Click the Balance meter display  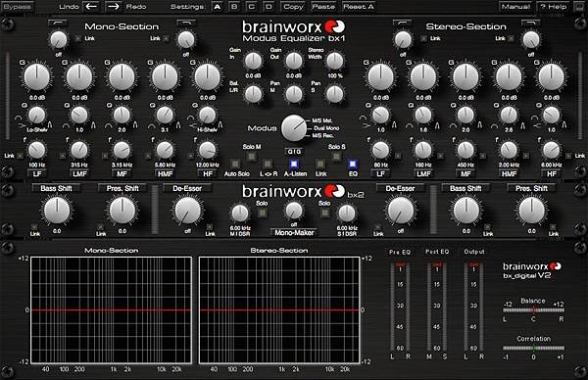534,309
